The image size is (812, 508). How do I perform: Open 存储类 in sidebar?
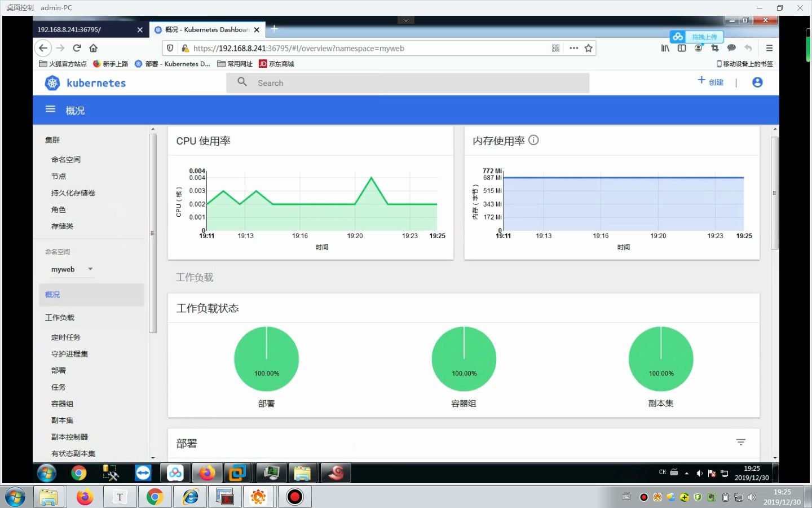pyautogui.click(x=63, y=226)
